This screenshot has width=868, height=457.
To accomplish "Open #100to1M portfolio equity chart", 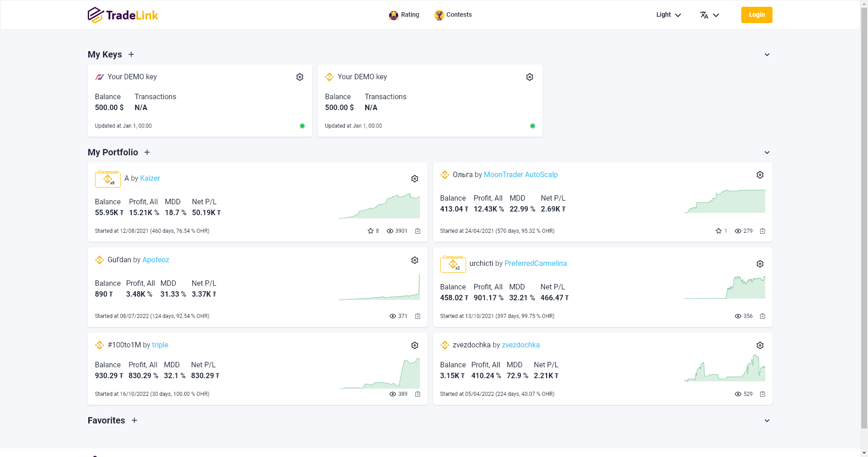I will coord(379,373).
